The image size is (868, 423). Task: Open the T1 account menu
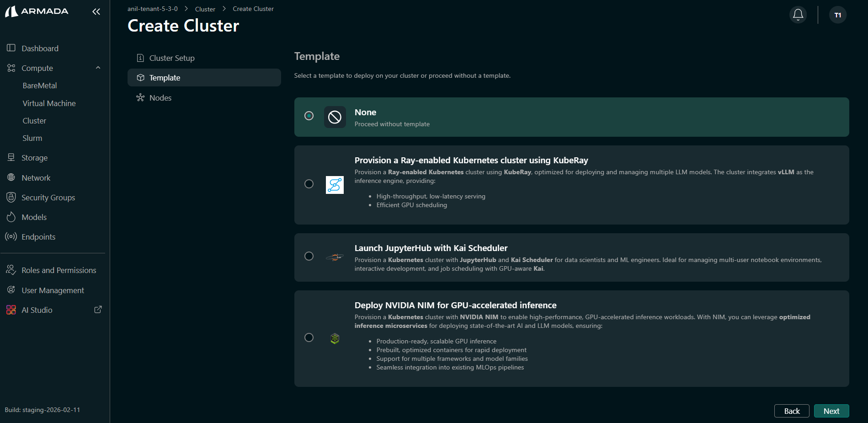pyautogui.click(x=838, y=15)
